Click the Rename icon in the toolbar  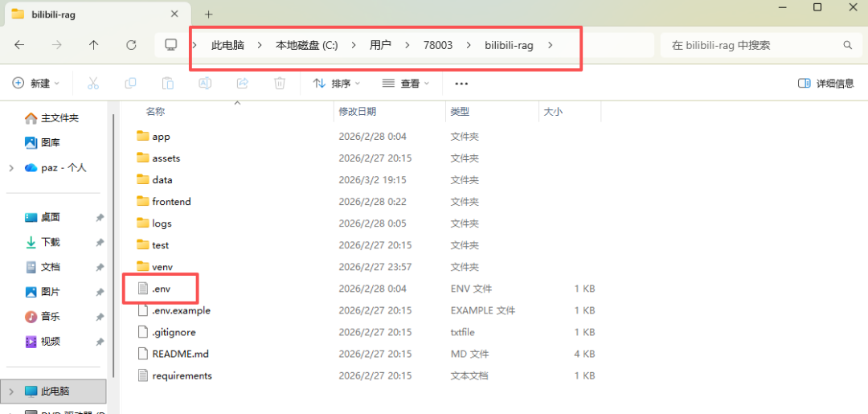[x=205, y=83]
